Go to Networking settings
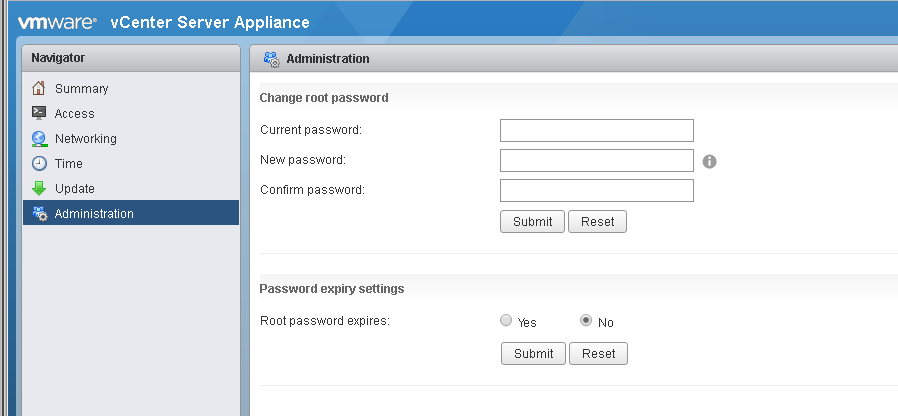 click(131, 139)
